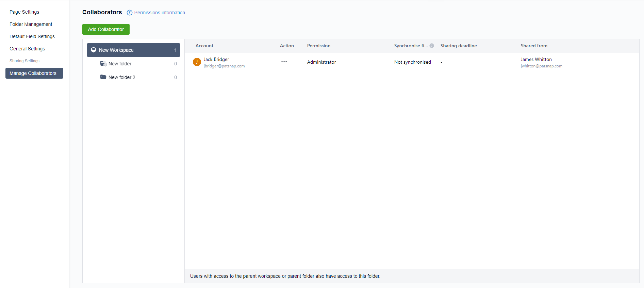Open General Settings in the sidebar
This screenshot has width=644, height=288.
click(27, 49)
